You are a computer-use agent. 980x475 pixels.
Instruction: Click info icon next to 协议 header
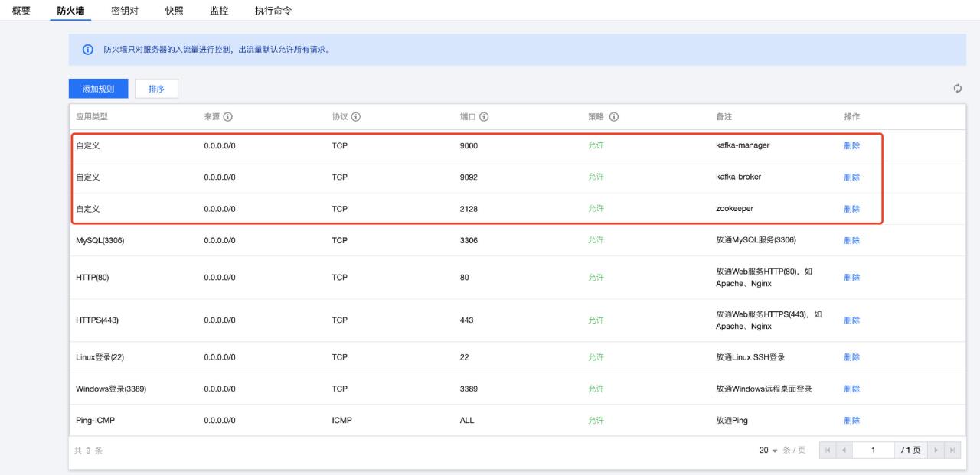point(356,117)
